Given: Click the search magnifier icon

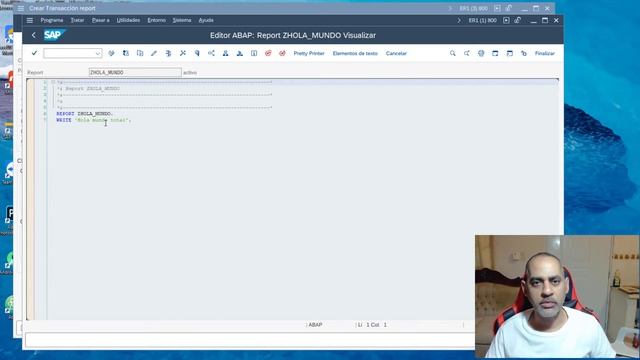Looking at the screenshot, I should point(453,53).
